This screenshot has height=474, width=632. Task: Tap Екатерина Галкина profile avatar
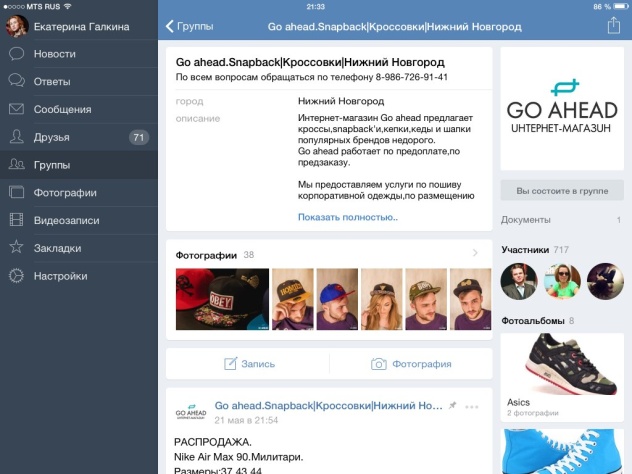point(17,27)
